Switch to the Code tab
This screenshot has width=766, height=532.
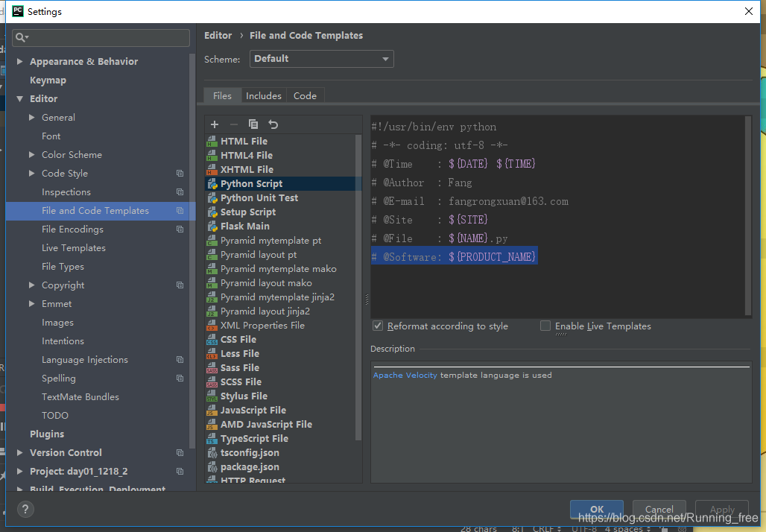305,96
